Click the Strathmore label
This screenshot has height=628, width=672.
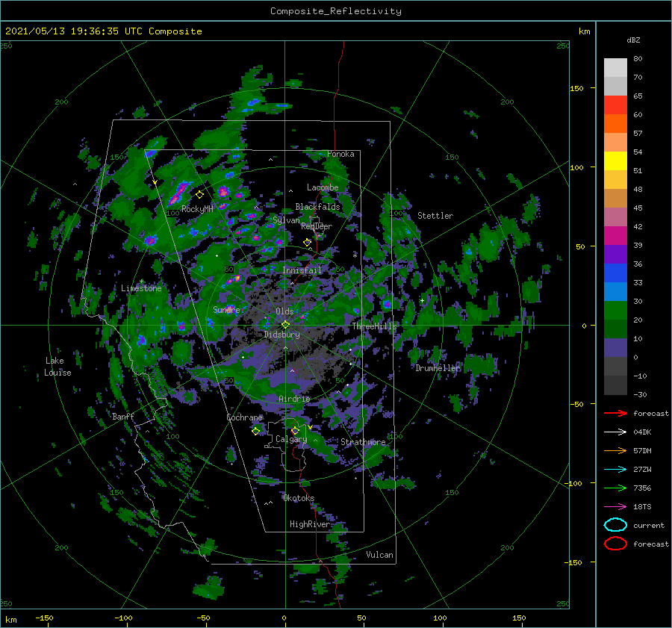coord(363,442)
